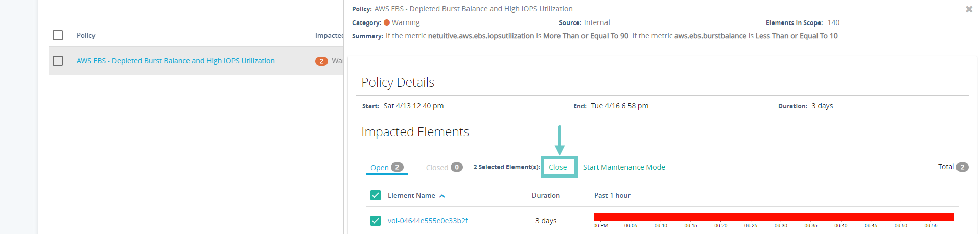Uncheck the vol-04644e555e0e33b2f checkbox

coord(376,221)
